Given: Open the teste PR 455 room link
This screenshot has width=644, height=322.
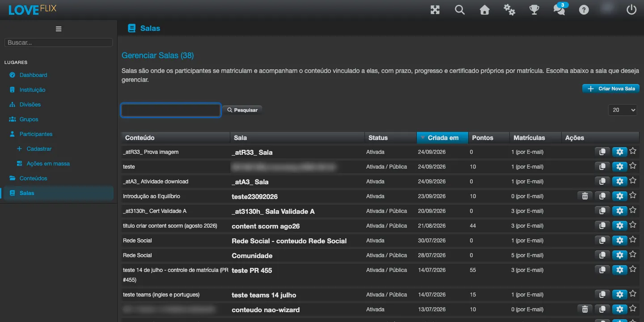Looking at the screenshot, I should point(252,271).
